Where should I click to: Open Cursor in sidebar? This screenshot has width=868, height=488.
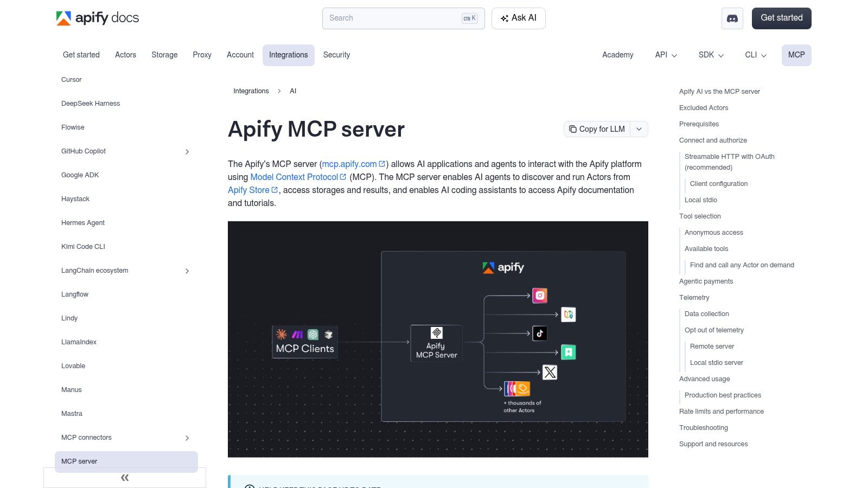click(71, 80)
